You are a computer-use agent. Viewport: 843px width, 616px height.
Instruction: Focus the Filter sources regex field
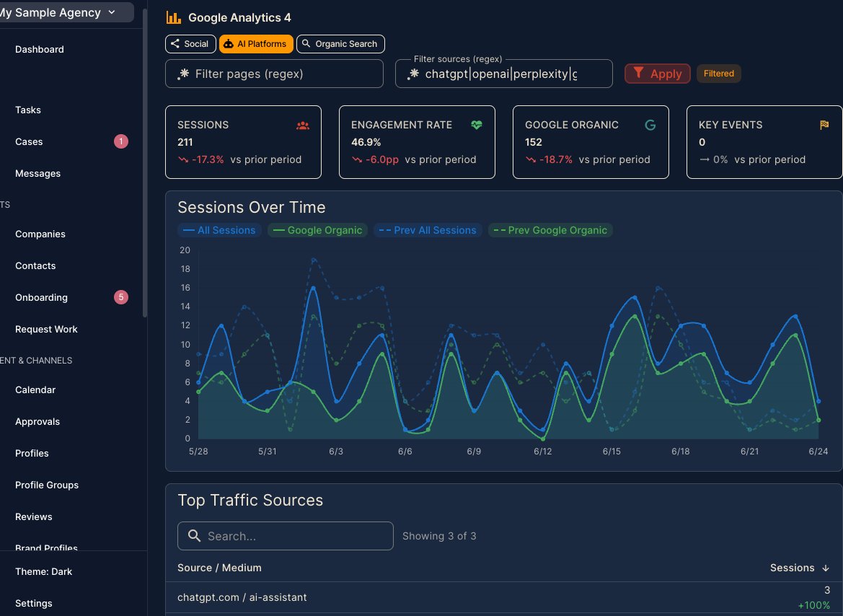coord(504,74)
